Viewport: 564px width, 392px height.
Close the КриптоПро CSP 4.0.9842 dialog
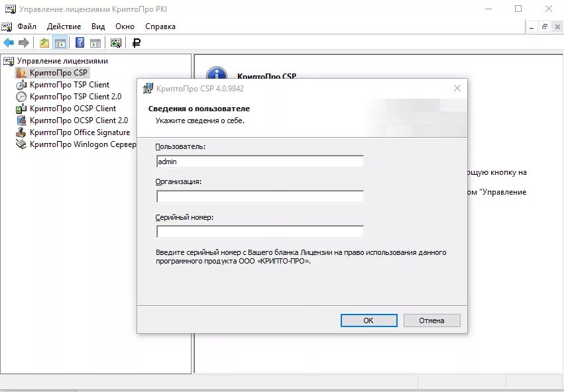coord(457,88)
